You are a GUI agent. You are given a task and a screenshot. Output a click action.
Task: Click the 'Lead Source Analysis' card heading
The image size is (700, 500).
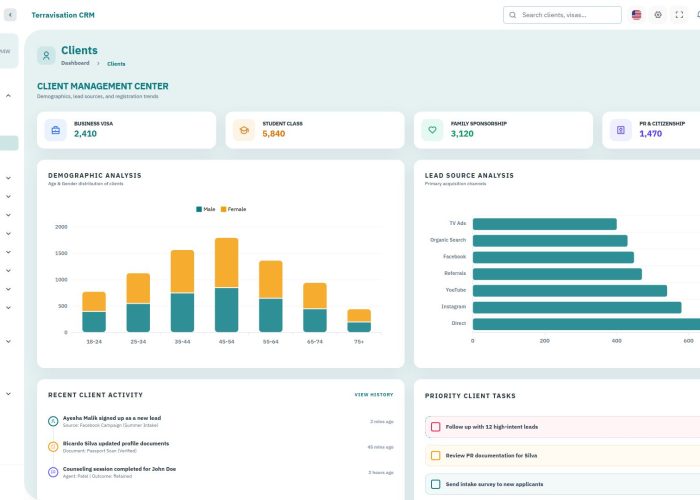[x=469, y=175]
